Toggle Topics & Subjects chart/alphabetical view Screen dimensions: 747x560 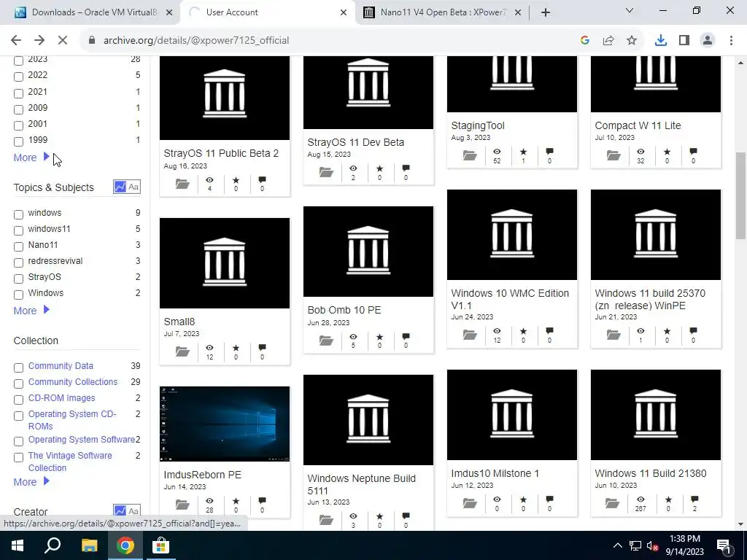tap(127, 187)
